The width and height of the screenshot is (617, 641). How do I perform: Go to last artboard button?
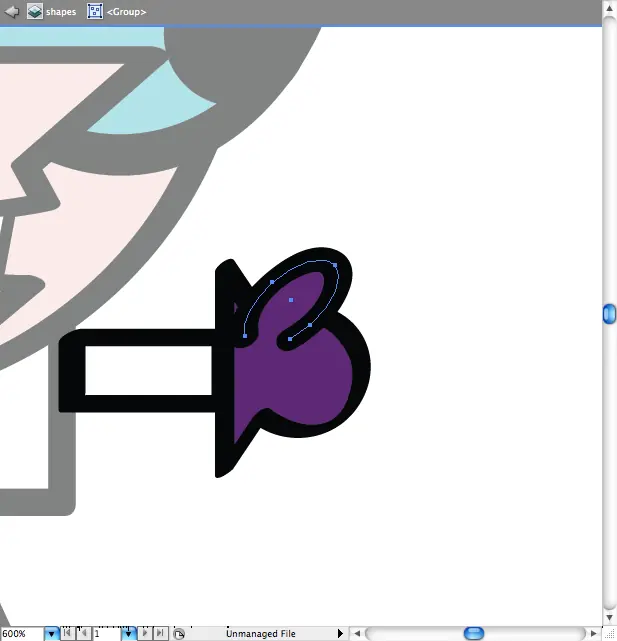[161, 633]
